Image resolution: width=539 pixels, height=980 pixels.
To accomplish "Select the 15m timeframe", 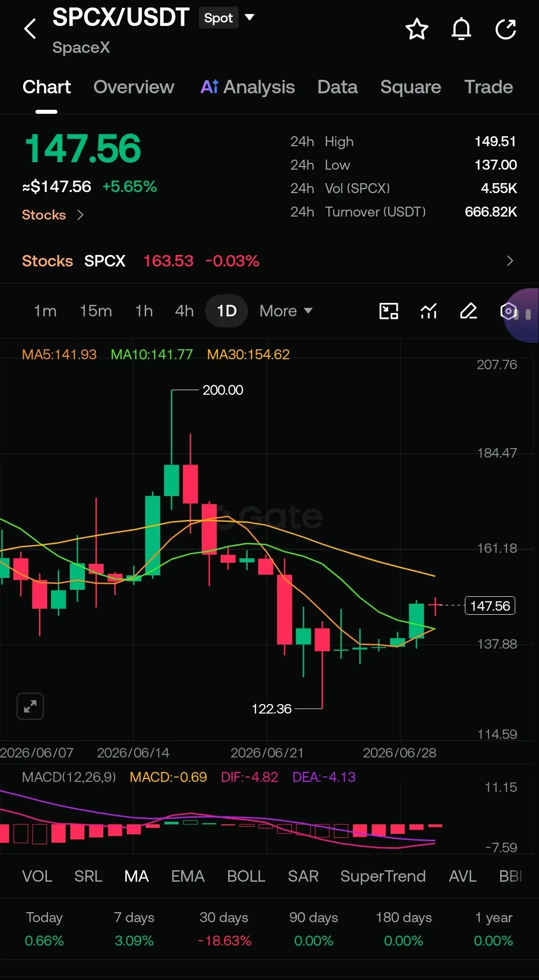I will [96, 311].
